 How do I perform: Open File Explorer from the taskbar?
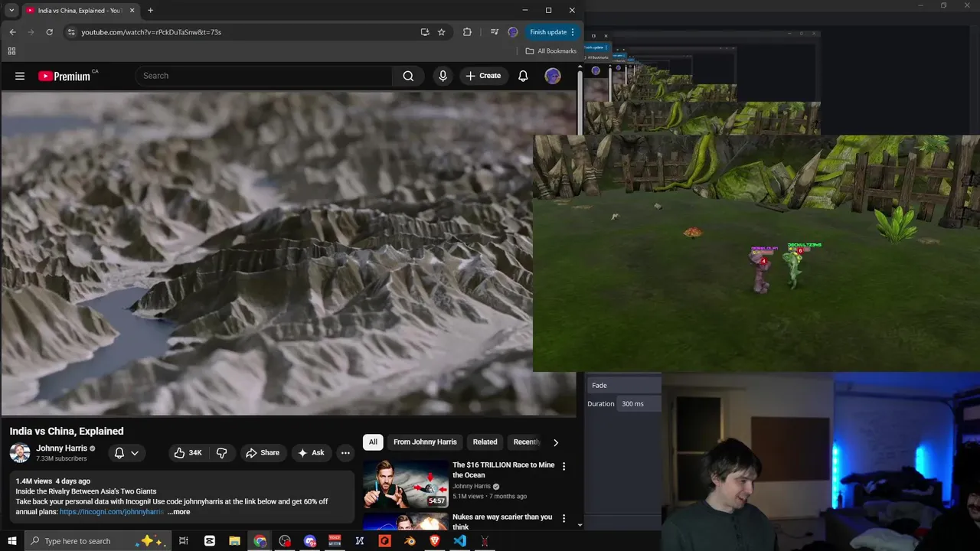point(235,541)
